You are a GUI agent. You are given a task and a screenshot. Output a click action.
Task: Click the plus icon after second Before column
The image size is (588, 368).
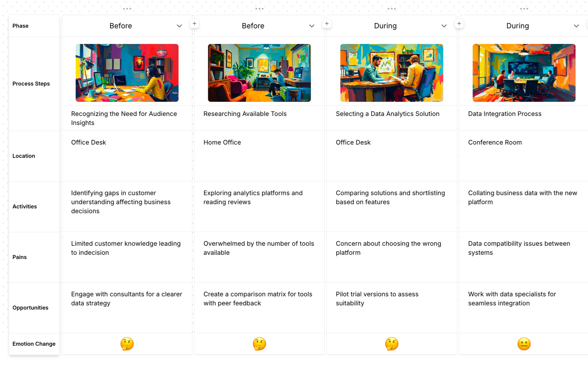tap(327, 23)
